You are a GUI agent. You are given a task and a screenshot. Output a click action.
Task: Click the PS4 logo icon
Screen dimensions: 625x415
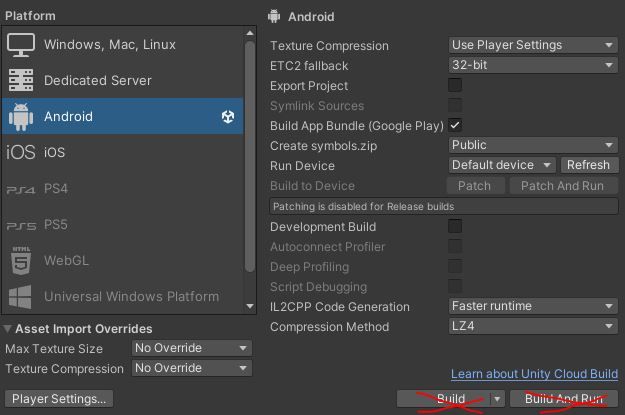[21, 190]
